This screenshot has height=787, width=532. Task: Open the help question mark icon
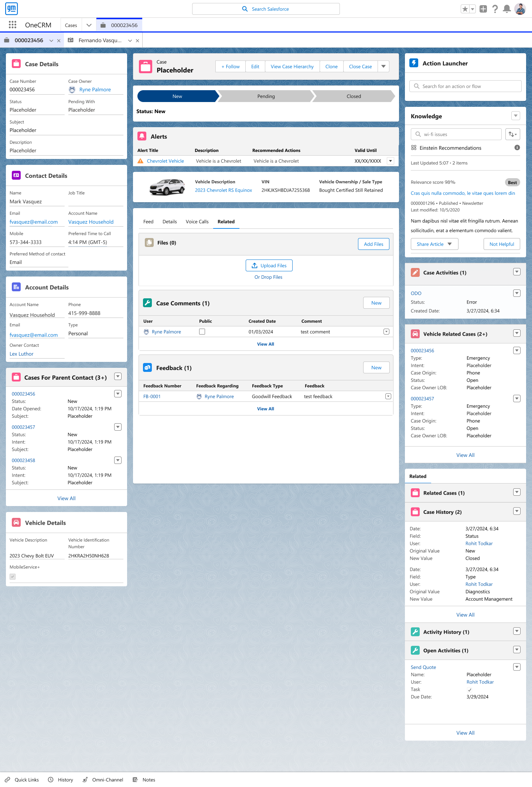(495, 9)
